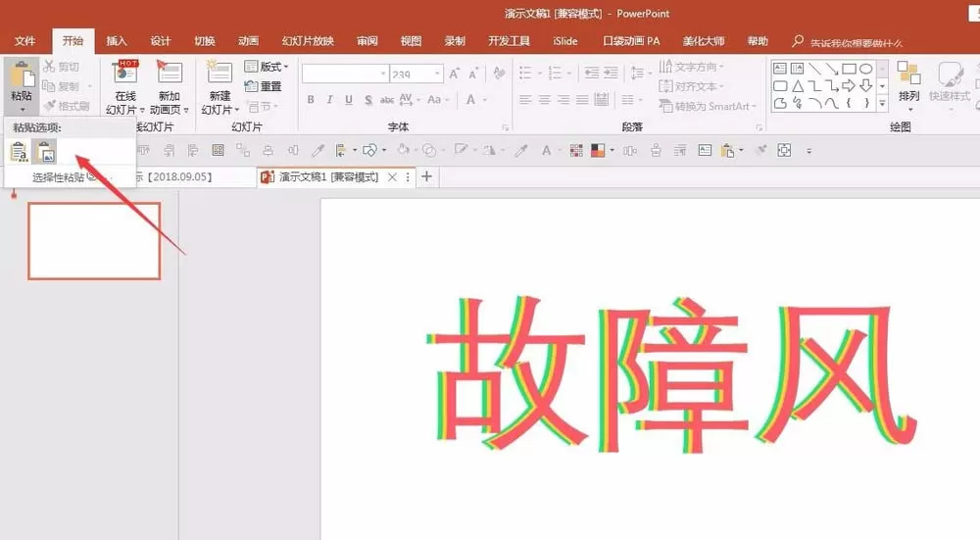Open the font size combo box
The height and width of the screenshot is (540, 980).
(416, 74)
